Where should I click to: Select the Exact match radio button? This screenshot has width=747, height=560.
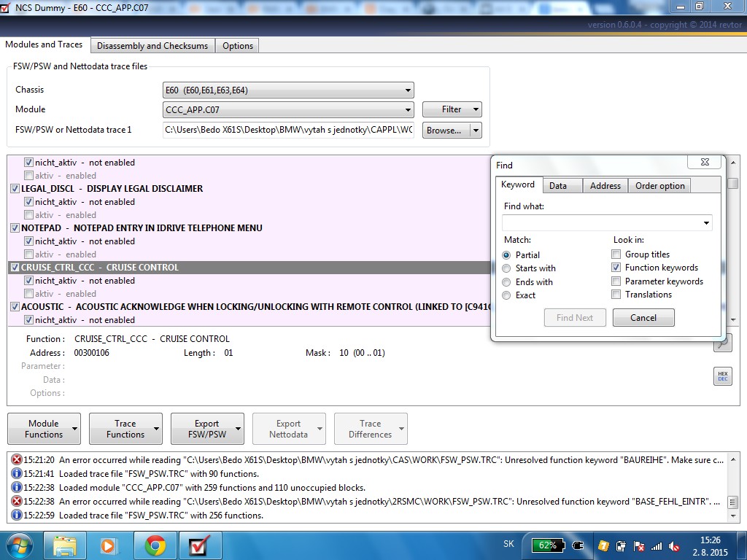pos(506,295)
